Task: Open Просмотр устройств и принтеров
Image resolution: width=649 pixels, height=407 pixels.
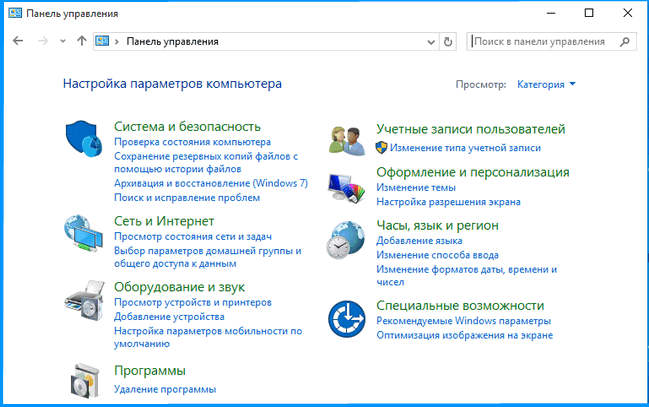Action: [x=193, y=302]
